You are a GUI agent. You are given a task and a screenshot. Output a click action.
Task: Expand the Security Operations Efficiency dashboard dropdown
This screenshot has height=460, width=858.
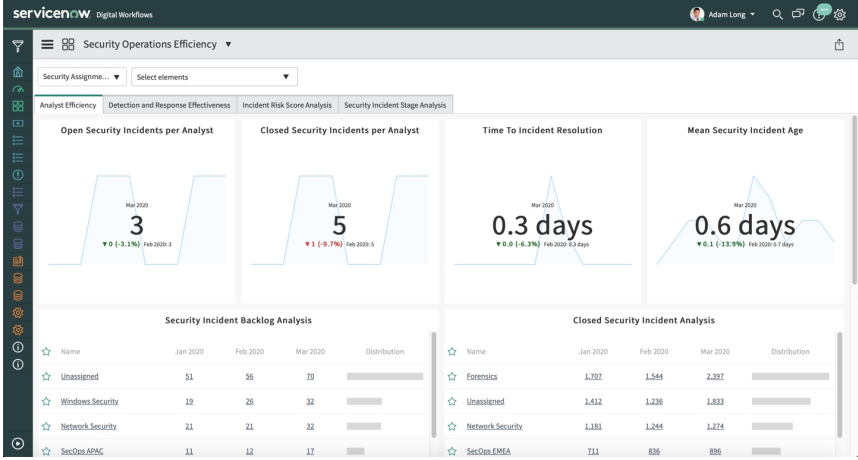228,45
